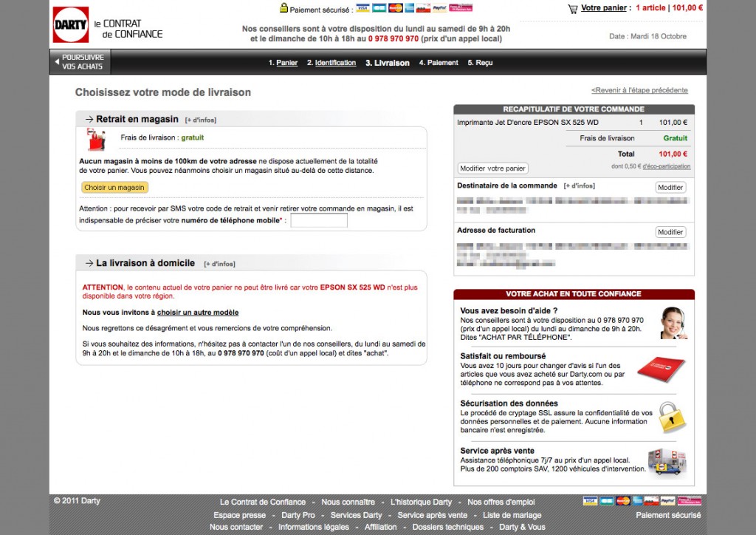Focus the mobile phone number input field

point(319,220)
